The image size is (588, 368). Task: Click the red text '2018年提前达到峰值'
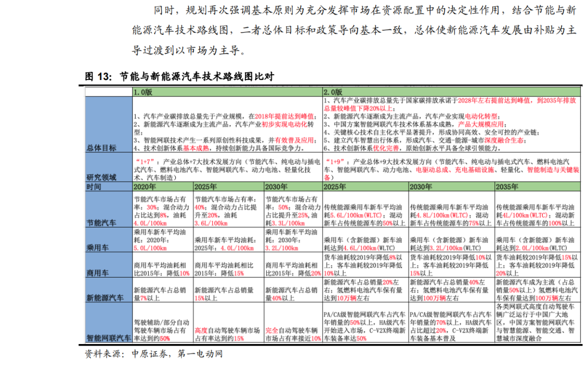(x=284, y=116)
